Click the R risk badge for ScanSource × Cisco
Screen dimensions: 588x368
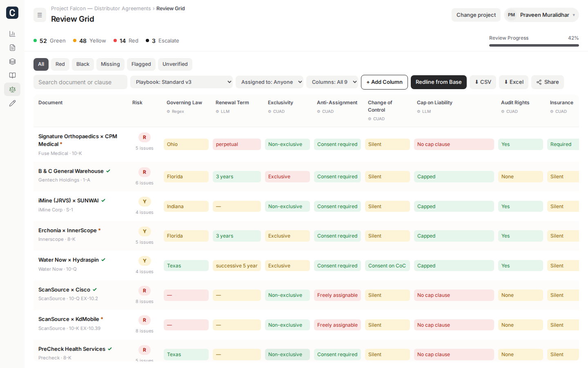[x=145, y=291]
